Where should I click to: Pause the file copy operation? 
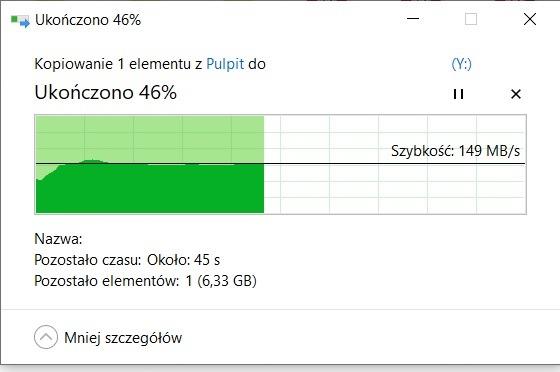click(x=458, y=94)
